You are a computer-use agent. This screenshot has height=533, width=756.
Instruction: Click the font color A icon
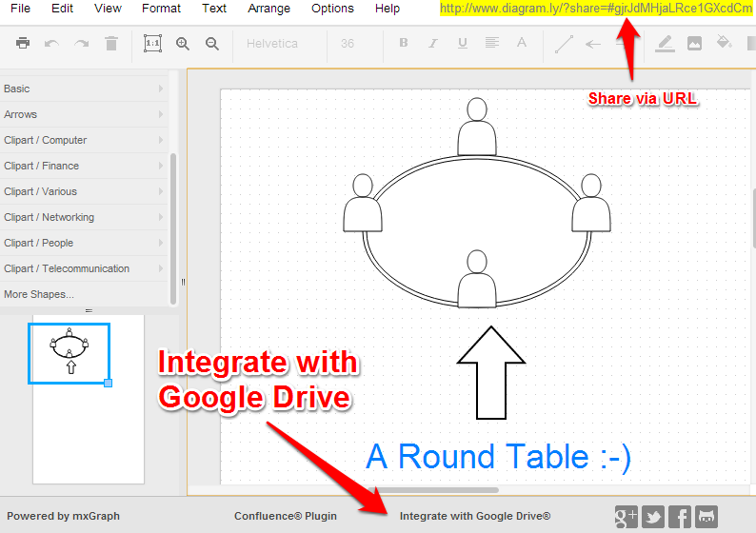pyautogui.click(x=522, y=43)
